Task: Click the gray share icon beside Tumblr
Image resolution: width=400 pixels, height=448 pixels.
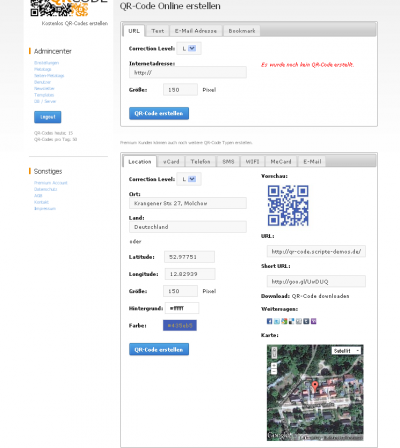Action: [299, 321]
